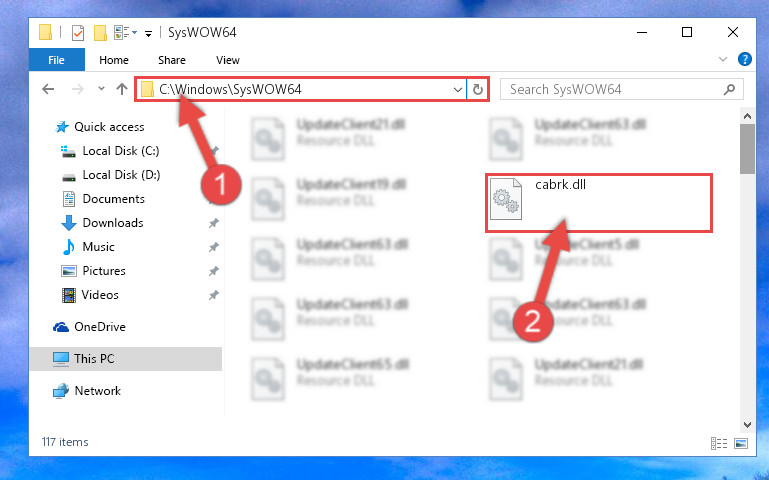This screenshot has height=480, width=769.
Task: Select the cabrk.dll file
Action: tap(598, 202)
